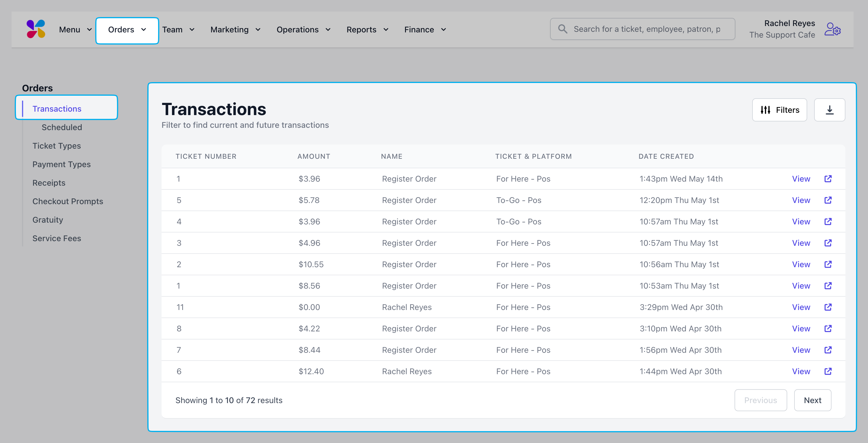Open user account settings icon

832,29
